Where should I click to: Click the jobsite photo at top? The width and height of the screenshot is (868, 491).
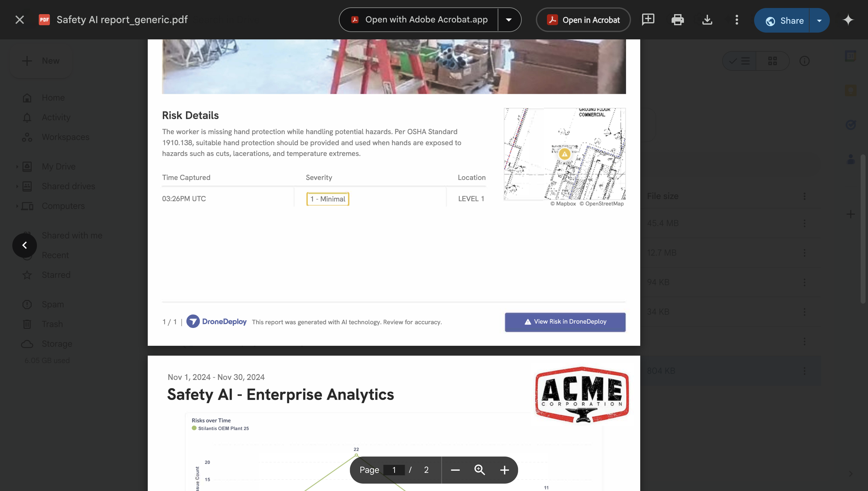point(394,67)
